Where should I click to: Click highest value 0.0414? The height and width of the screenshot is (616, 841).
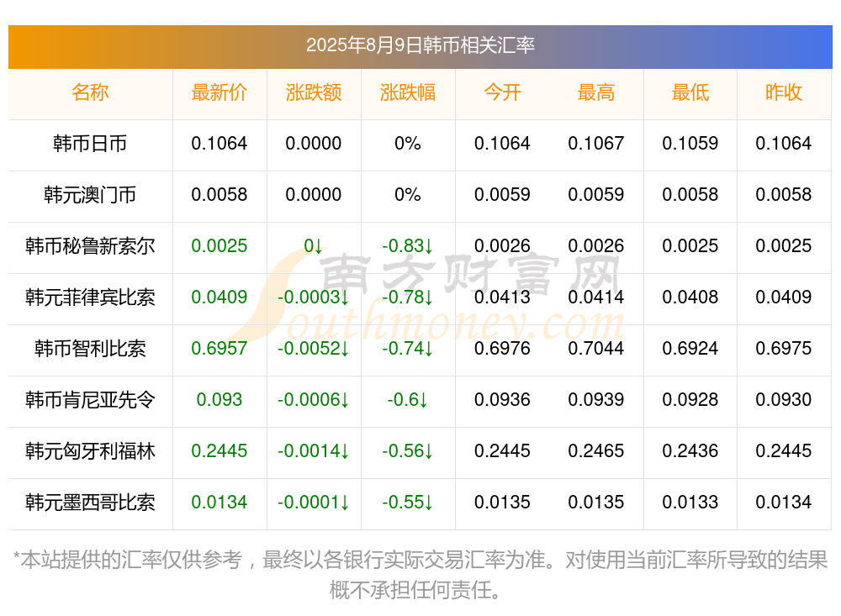pyautogui.click(x=596, y=297)
